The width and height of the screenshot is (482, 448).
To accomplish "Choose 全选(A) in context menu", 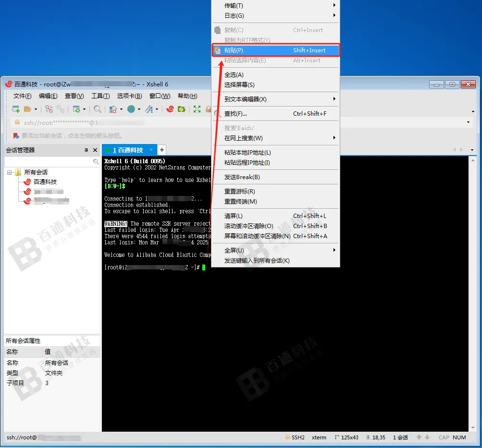I will point(276,74).
